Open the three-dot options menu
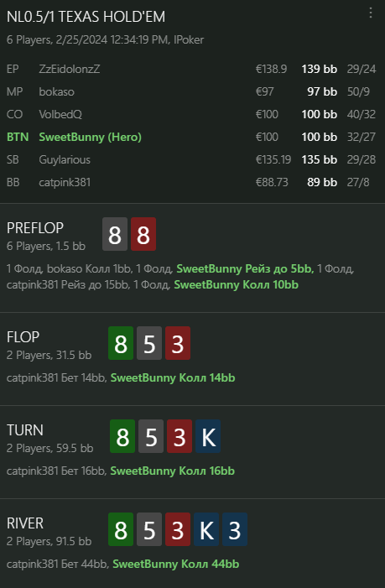385x588 pixels. click(x=371, y=13)
